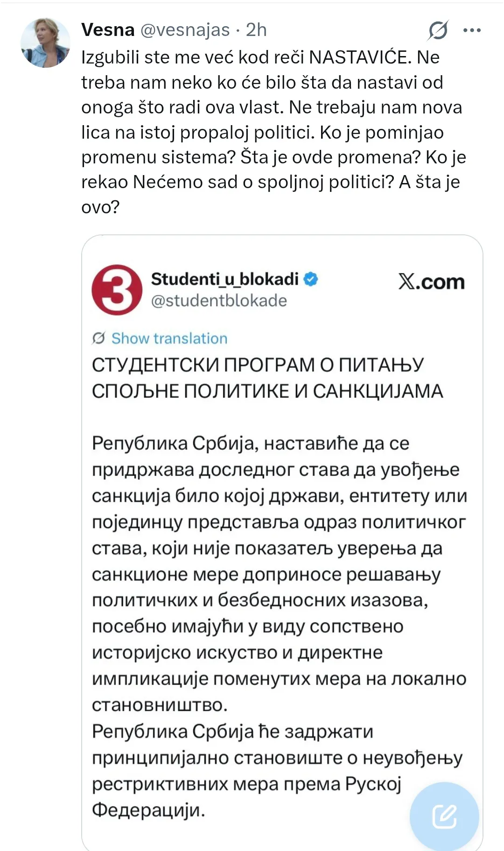Tap the paragraph beginning Република Србија, наставиће
The height and width of the screenshot is (851, 504).
[x=279, y=574]
